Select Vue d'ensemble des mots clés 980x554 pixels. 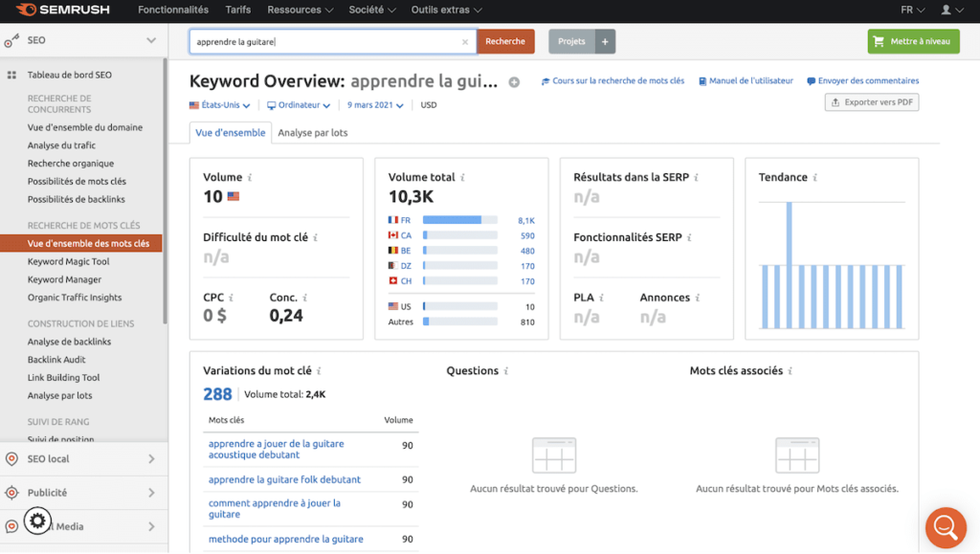[81, 244]
